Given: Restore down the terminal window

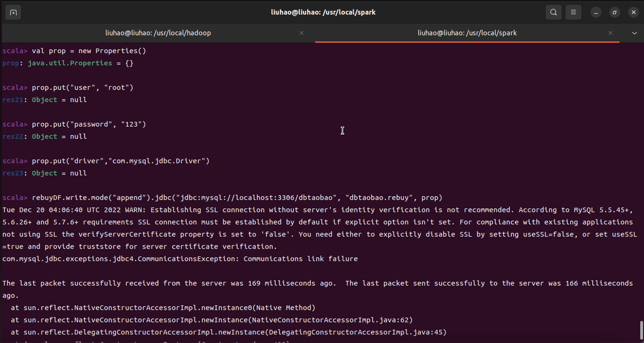Looking at the screenshot, I should point(615,12).
